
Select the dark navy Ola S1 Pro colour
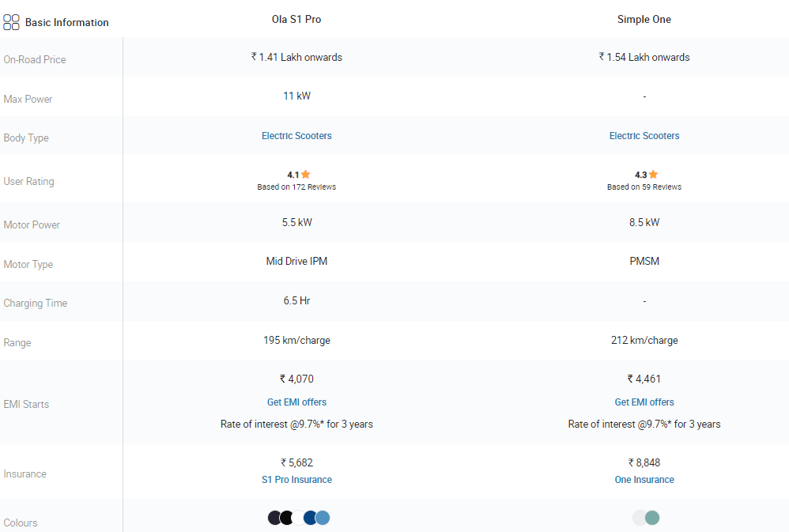(x=274, y=518)
